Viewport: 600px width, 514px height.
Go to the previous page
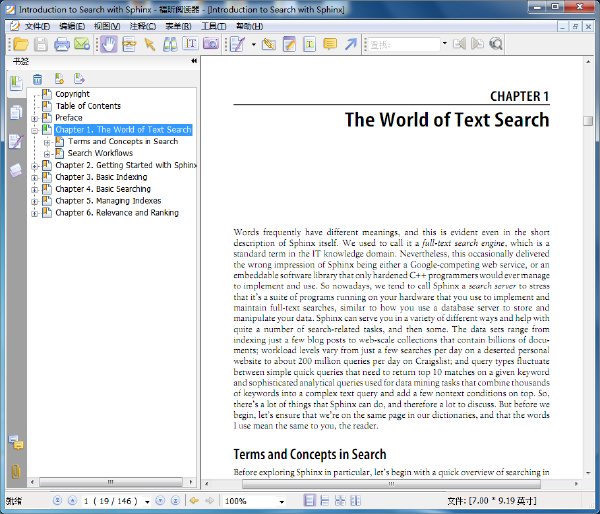click(72, 501)
